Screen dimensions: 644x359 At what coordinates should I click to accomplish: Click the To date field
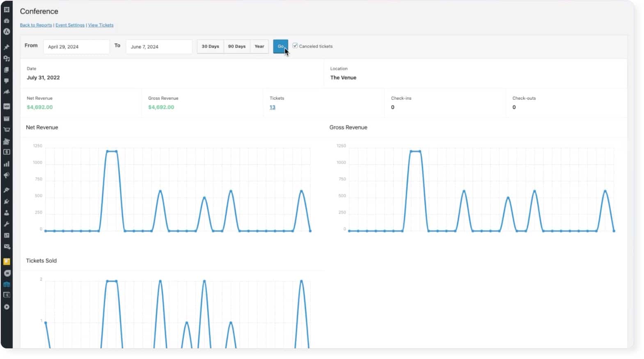[x=158, y=47]
